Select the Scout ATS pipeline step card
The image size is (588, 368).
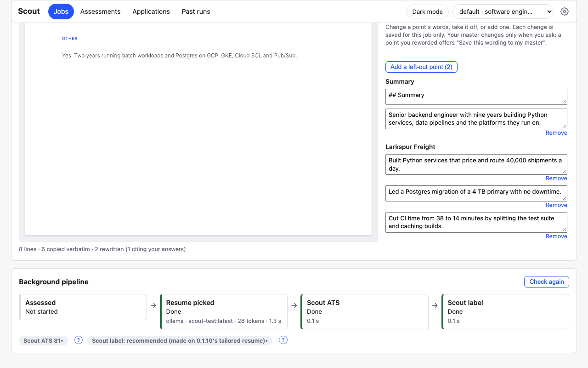click(x=364, y=312)
